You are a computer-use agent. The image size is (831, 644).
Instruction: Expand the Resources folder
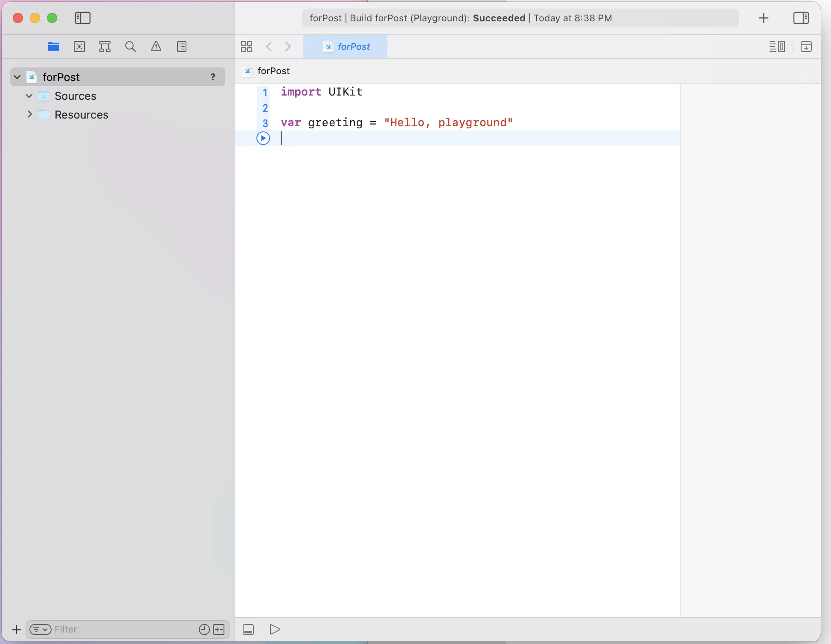pos(29,115)
